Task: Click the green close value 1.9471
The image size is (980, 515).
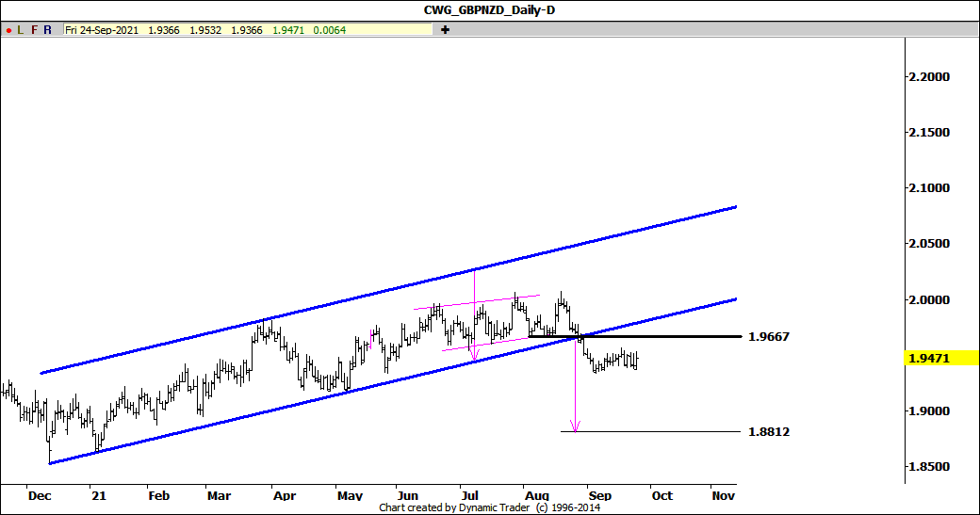Action: (x=288, y=30)
